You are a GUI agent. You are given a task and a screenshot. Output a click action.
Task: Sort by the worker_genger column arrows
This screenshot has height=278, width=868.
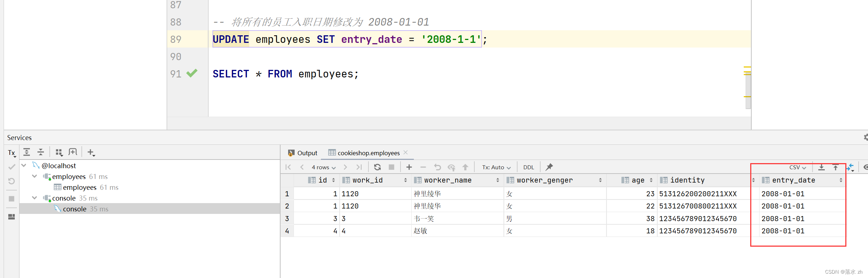coord(600,180)
